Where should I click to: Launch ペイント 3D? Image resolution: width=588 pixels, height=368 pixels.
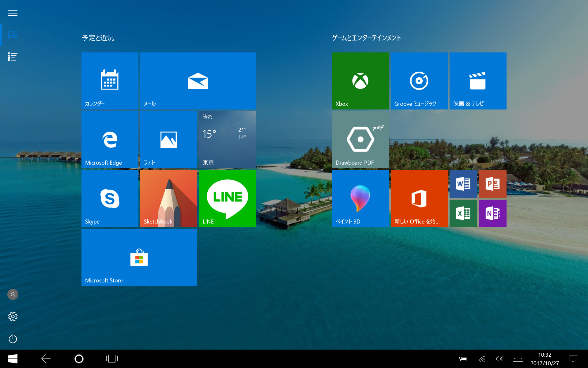[x=360, y=198]
